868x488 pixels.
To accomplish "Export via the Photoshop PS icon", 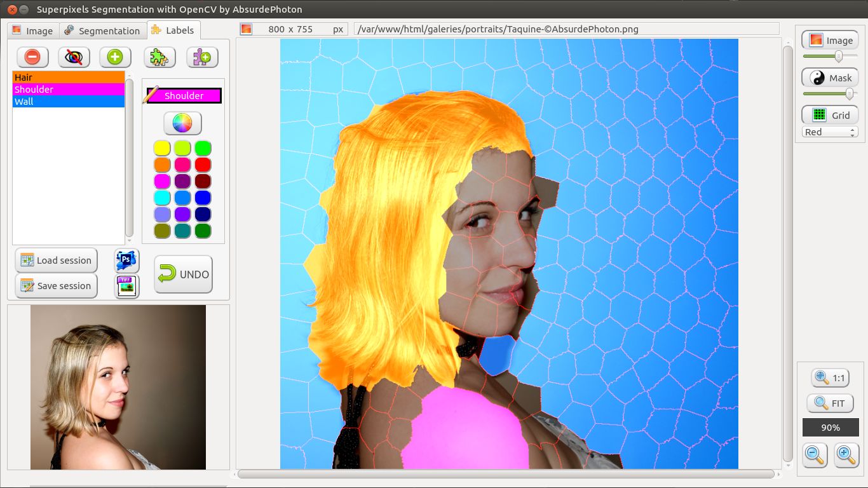I will click(x=126, y=261).
